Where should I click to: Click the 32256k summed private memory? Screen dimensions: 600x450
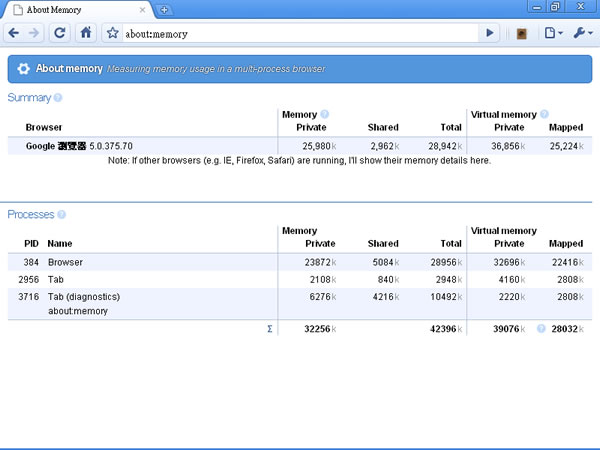tap(320, 329)
